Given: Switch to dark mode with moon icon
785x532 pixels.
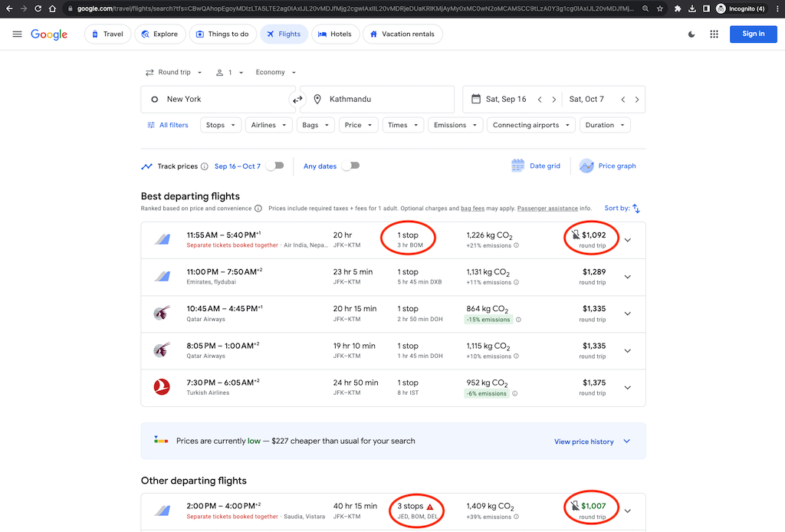Looking at the screenshot, I should tap(691, 34).
